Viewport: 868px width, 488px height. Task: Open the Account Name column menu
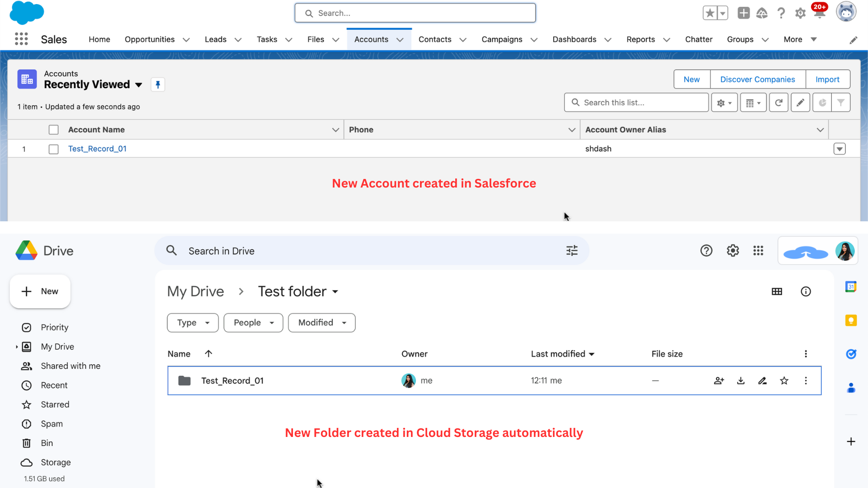335,130
